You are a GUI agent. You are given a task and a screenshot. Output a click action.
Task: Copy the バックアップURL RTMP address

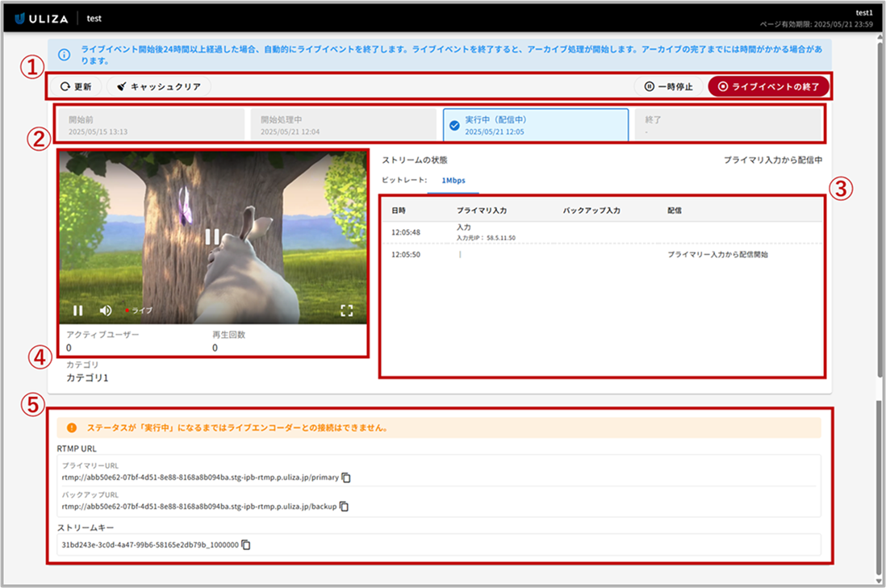(x=344, y=507)
